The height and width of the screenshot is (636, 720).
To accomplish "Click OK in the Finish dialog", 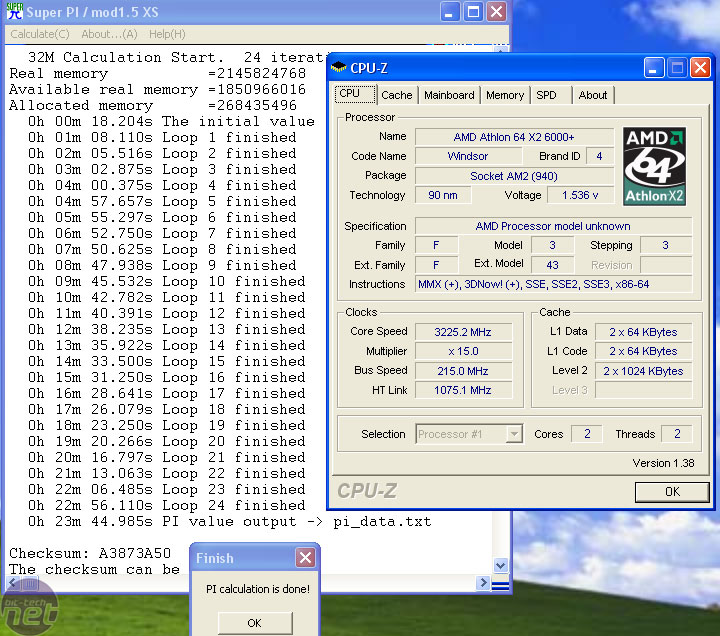I will pyautogui.click(x=254, y=623).
